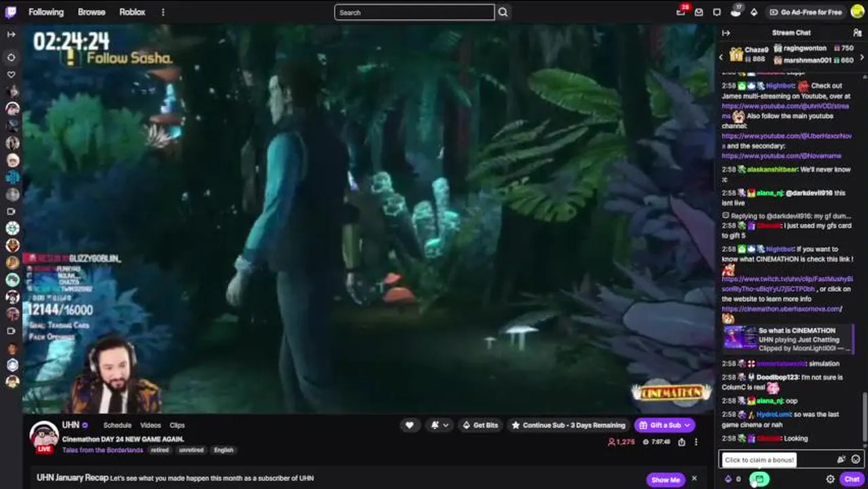868x489 pixels.
Task: Focus the Search input field
Action: click(x=414, y=12)
